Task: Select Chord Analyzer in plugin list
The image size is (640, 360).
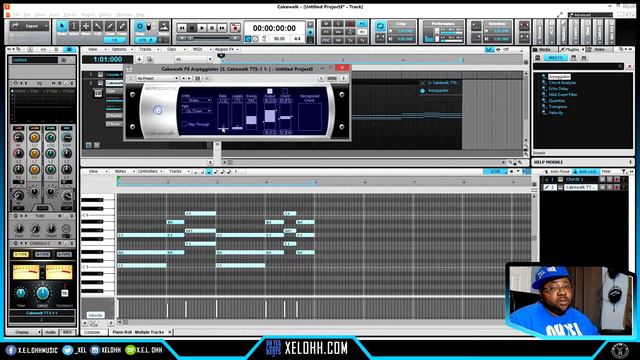Action: 562,83
